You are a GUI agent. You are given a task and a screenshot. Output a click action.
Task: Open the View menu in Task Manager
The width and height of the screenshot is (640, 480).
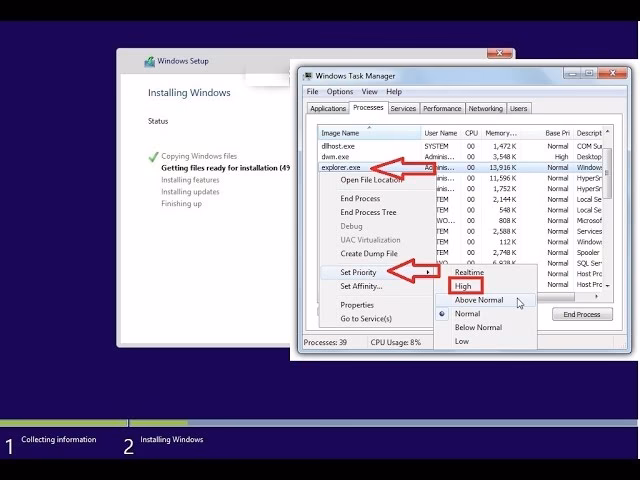coord(369,92)
